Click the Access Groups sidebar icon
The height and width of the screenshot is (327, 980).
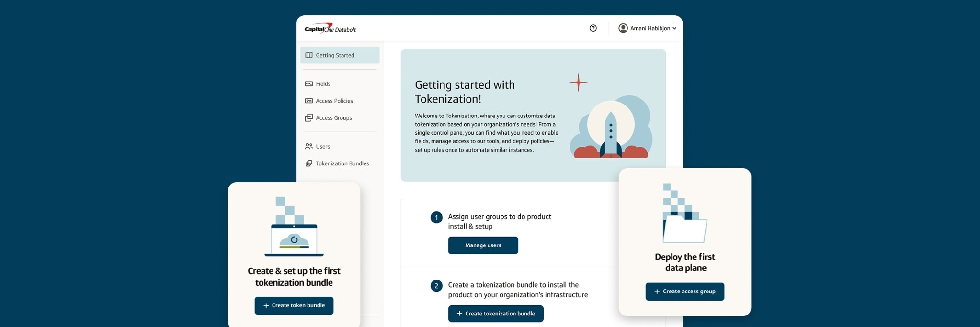point(309,118)
